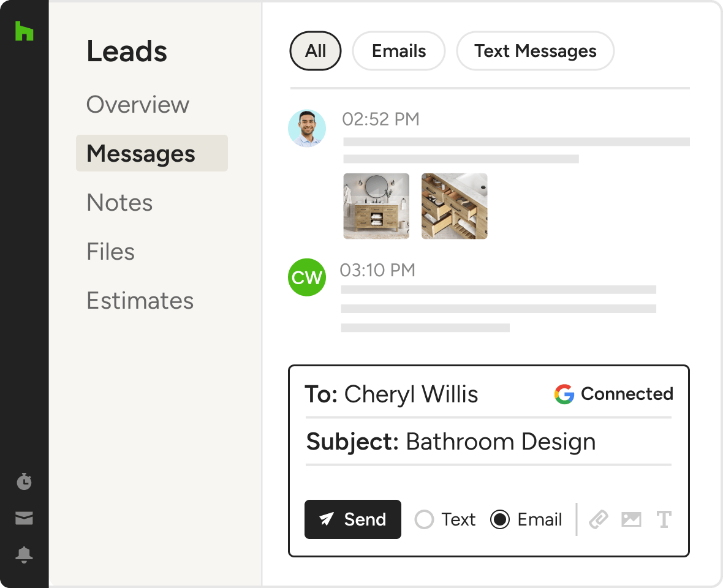Select the Email radio option
The width and height of the screenshot is (723, 588).
500,520
